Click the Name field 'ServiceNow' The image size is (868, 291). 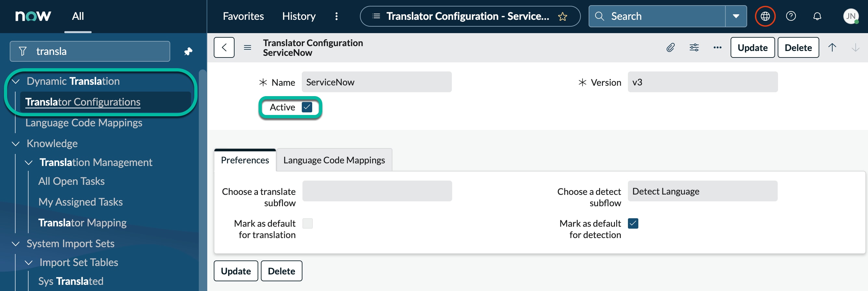tap(377, 82)
